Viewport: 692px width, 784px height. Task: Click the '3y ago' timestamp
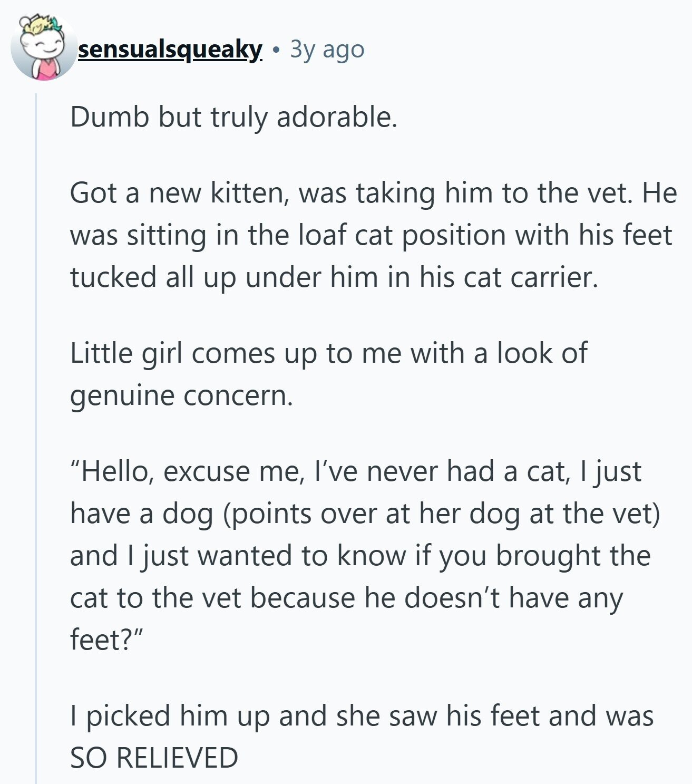pyautogui.click(x=327, y=50)
